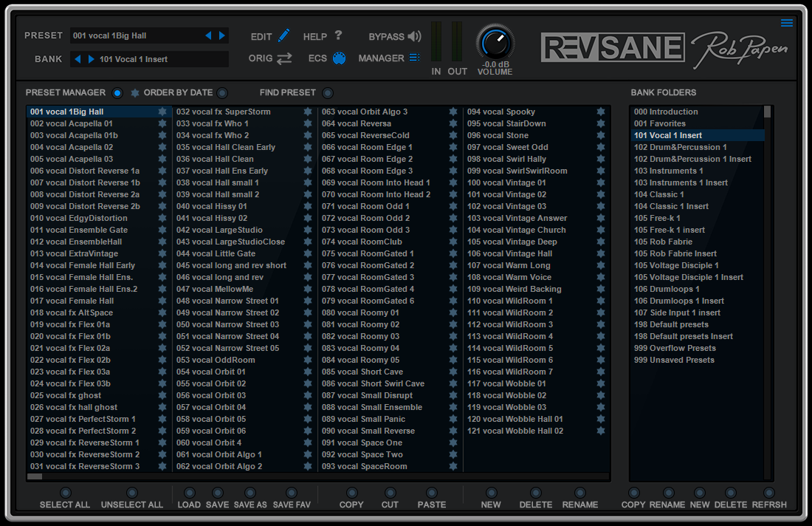Click the SAVE AS button
The image size is (812, 526).
click(x=250, y=493)
